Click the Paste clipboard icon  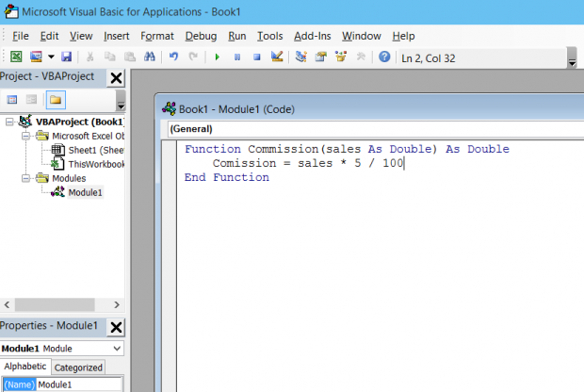[130, 57]
